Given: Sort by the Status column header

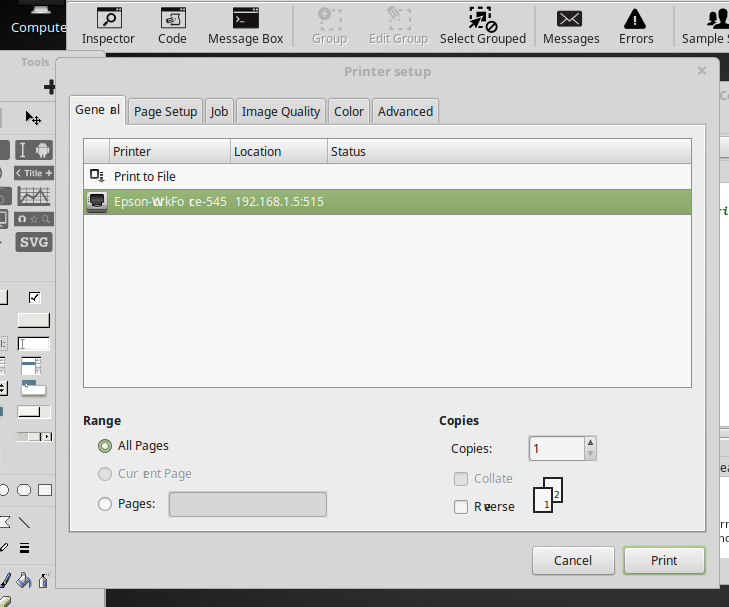Looking at the screenshot, I should point(509,152).
